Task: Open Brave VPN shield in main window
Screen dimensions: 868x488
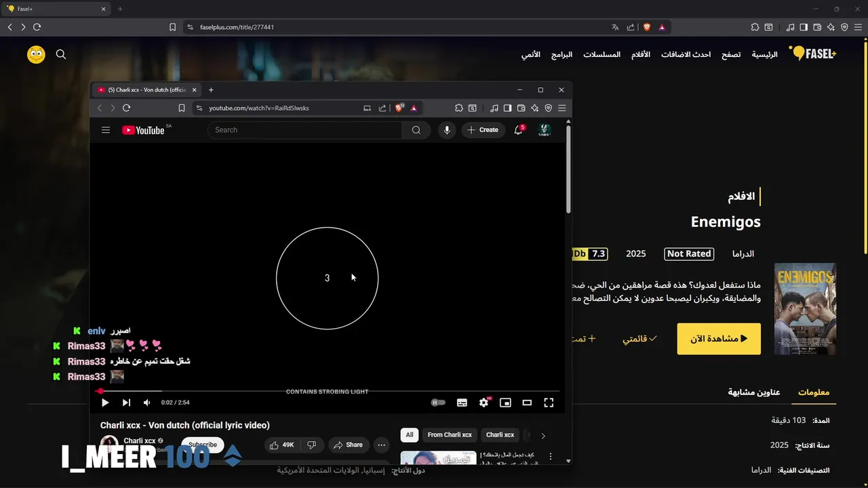Action: [x=844, y=27]
